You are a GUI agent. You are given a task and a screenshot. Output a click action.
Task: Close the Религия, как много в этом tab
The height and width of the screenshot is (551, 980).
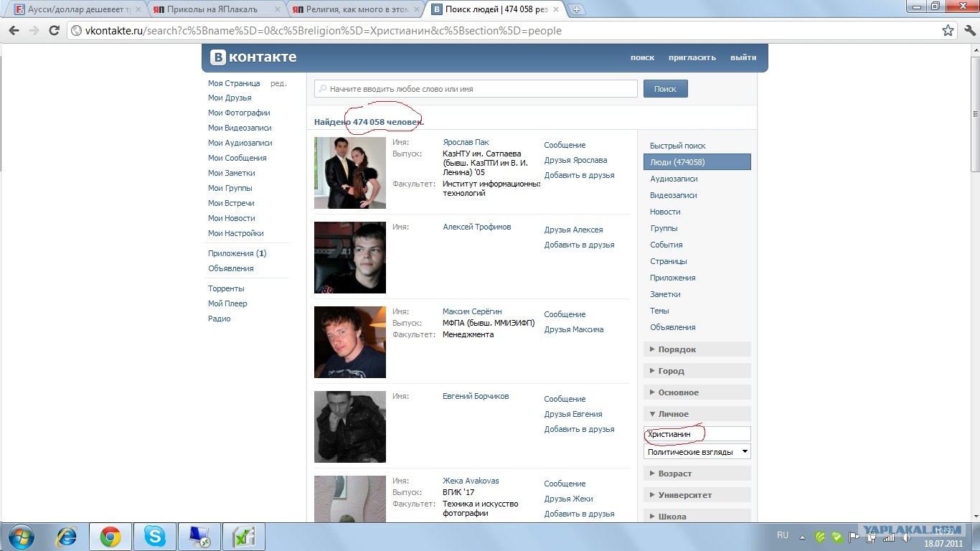point(418,9)
